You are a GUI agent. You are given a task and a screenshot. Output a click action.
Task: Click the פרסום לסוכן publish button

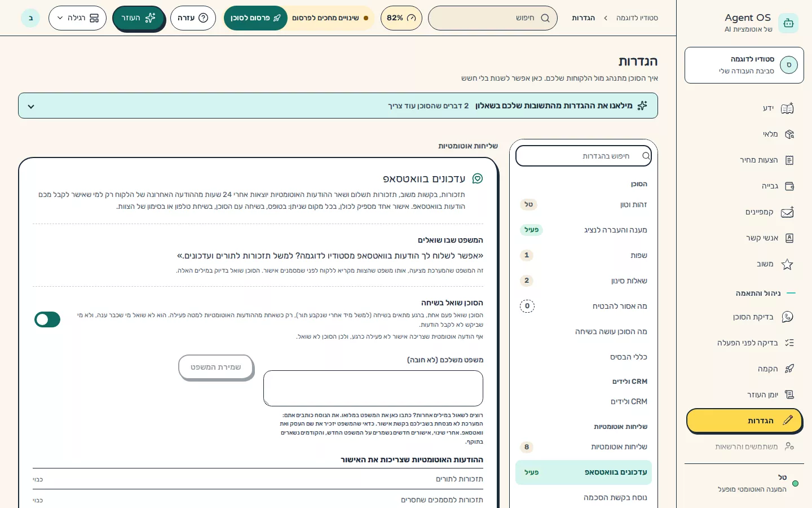255,18
